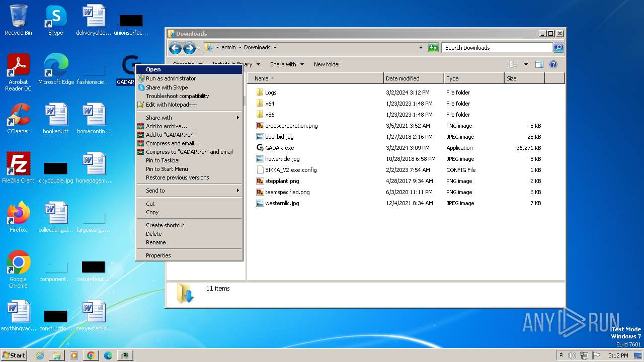Launch Firefox from the desktop
The width and height of the screenshot is (644, 362).
[18, 217]
